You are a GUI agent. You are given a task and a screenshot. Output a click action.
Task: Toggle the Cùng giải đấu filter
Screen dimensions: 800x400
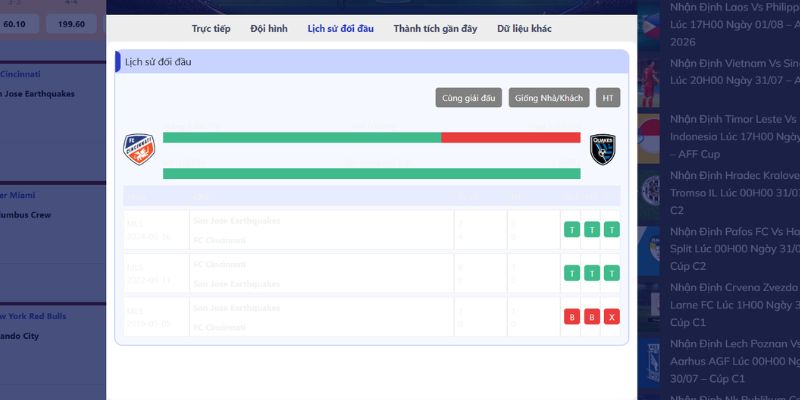click(x=468, y=97)
